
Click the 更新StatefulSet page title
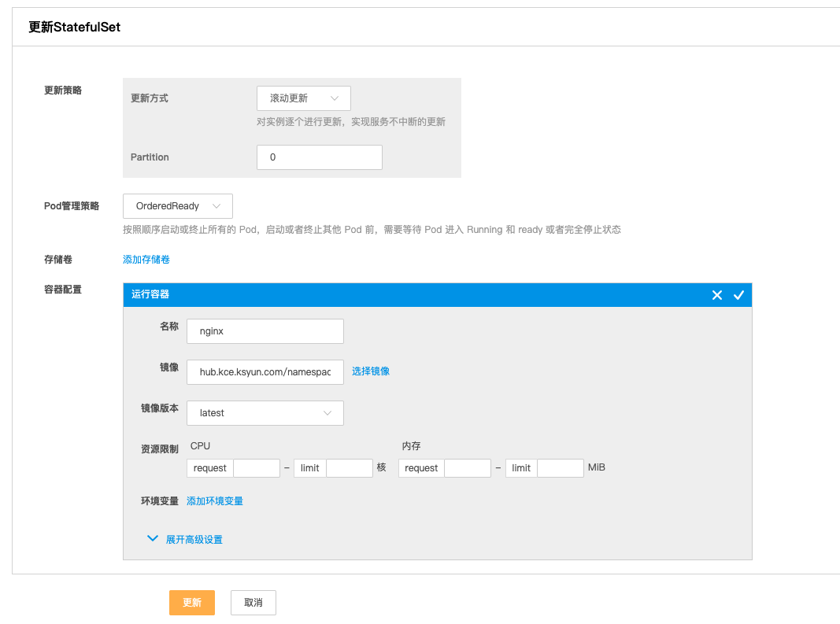pos(75,28)
